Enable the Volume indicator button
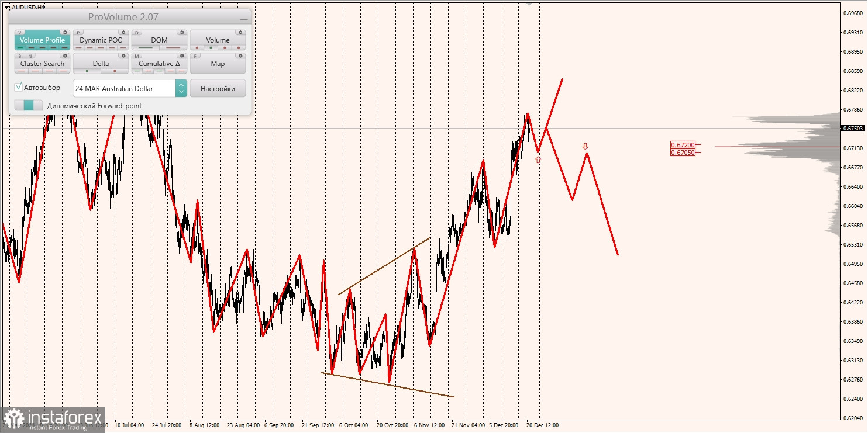 (218, 40)
